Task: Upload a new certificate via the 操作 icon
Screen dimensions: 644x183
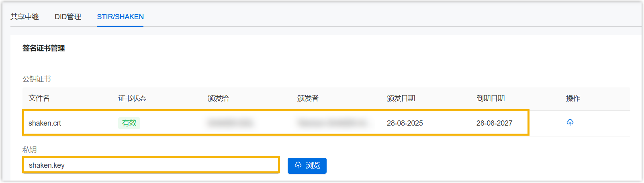Action: pos(570,122)
